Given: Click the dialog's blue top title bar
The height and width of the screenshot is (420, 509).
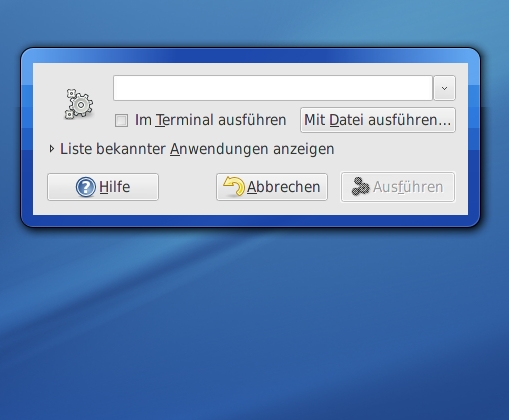Looking at the screenshot, I should click(250, 56).
